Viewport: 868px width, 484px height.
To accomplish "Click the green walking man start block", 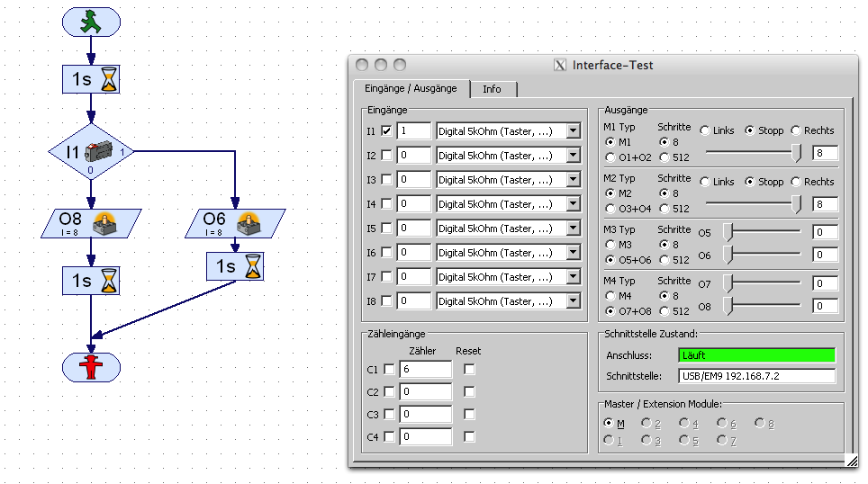I will pos(91,22).
